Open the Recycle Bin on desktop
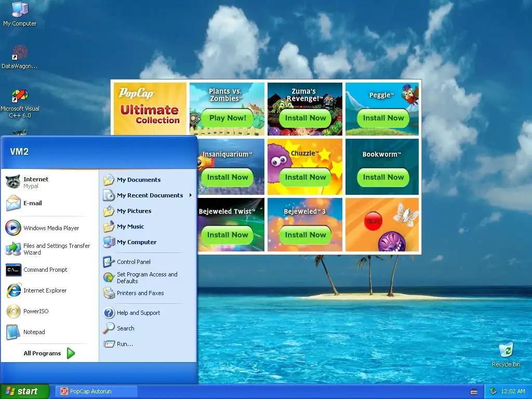532x399 pixels. tap(506, 354)
